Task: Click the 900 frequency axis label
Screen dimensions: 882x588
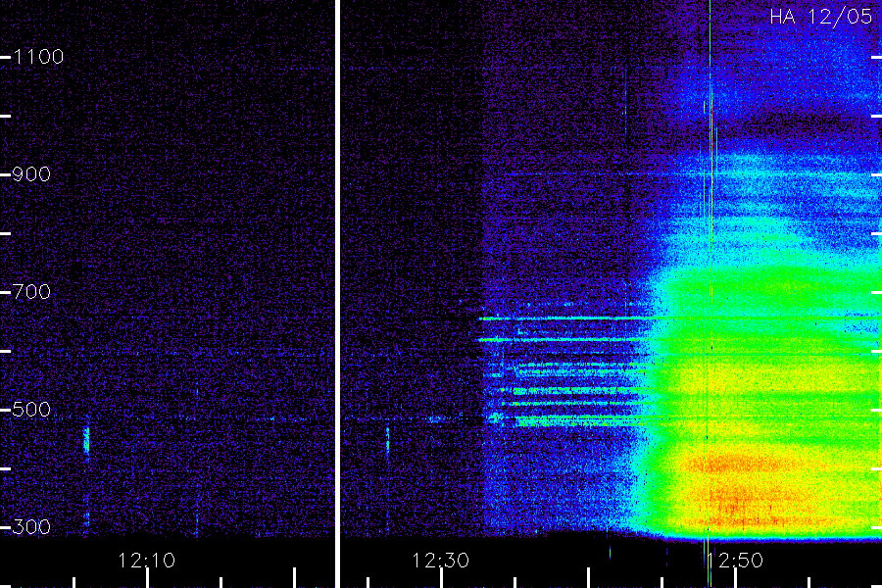Action: 31,174
